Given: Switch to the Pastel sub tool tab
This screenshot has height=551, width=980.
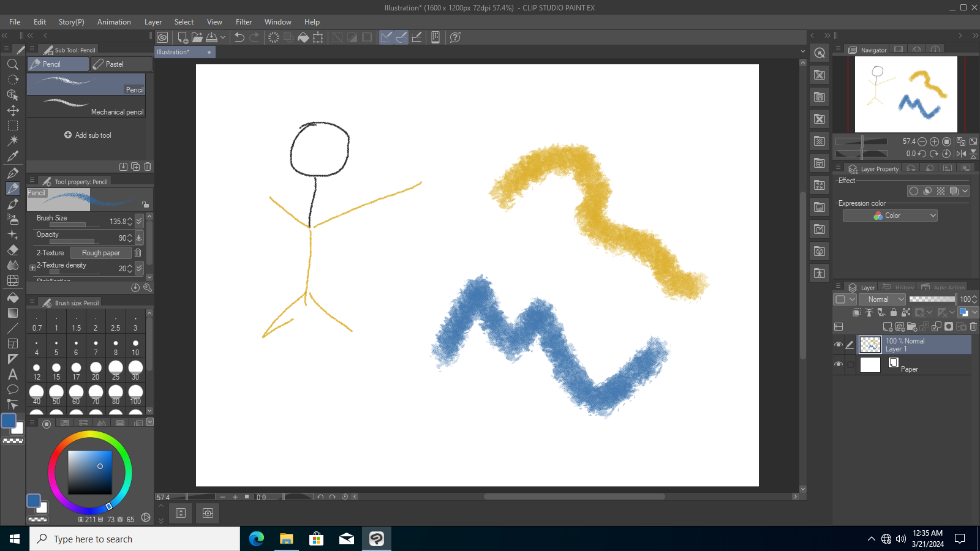Looking at the screenshot, I should pos(121,64).
